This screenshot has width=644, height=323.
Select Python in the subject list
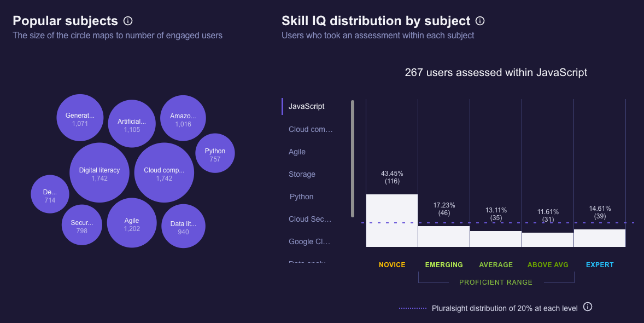coord(301,197)
